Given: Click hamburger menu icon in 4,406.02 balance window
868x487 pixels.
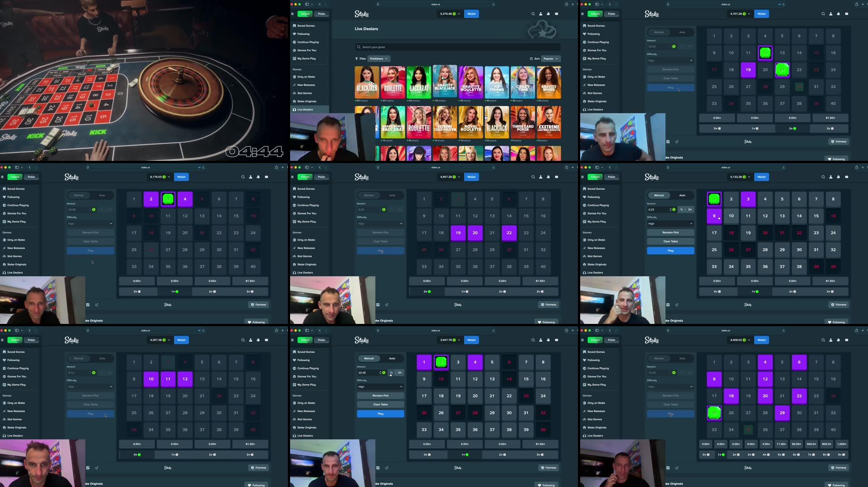Looking at the screenshot, I should point(582,340).
